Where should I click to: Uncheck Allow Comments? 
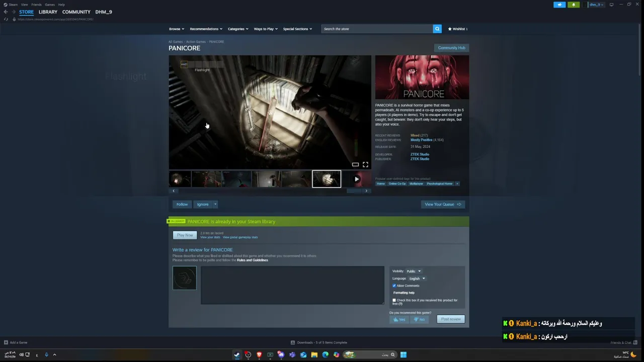[x=394, y=286]
